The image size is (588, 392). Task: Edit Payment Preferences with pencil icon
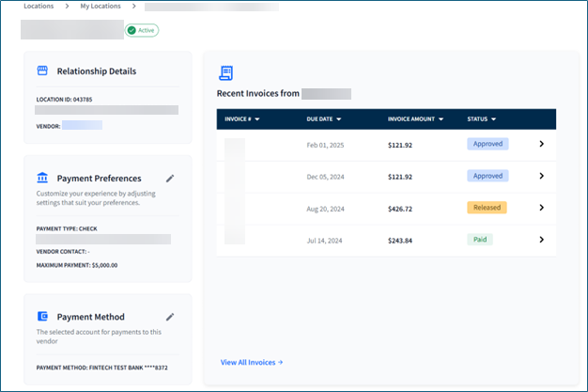170,179
